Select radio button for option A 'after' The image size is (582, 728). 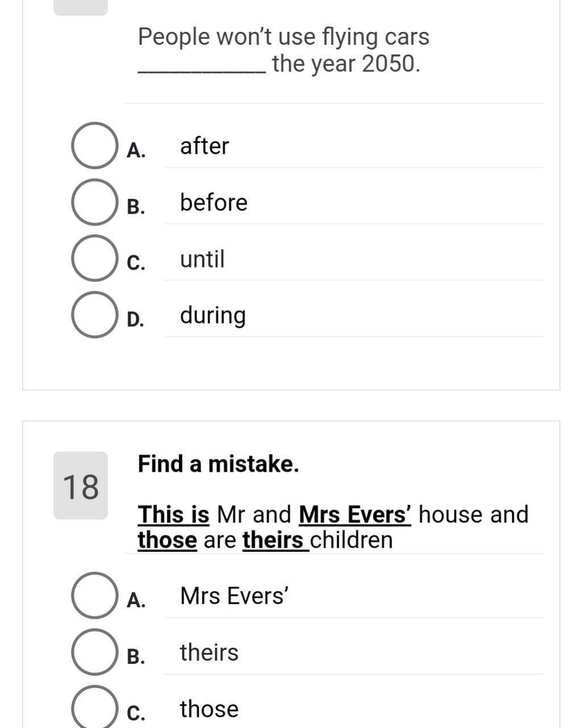point(94,145)
